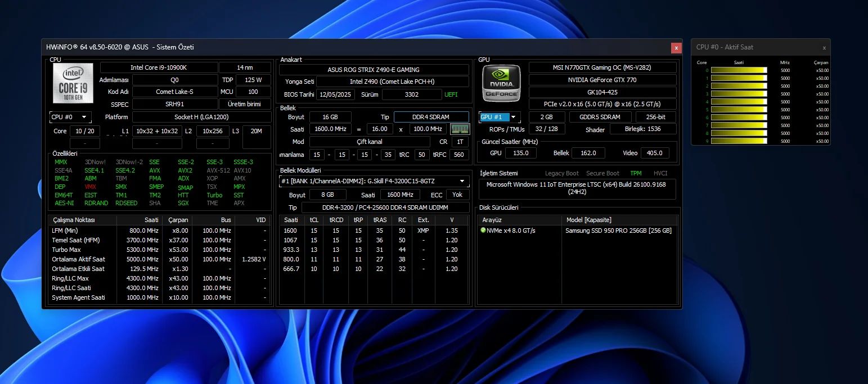Click the 1.2582 V VID value
This screenshot has width=868, height=384.
tap(254, 259)
